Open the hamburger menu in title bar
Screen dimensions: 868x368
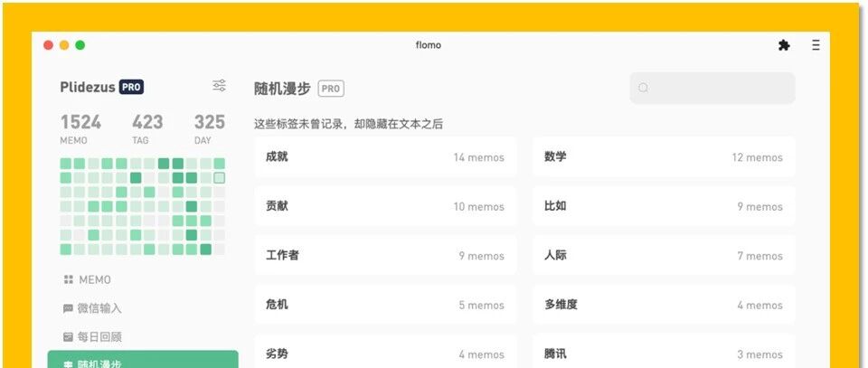pos(816,45)
